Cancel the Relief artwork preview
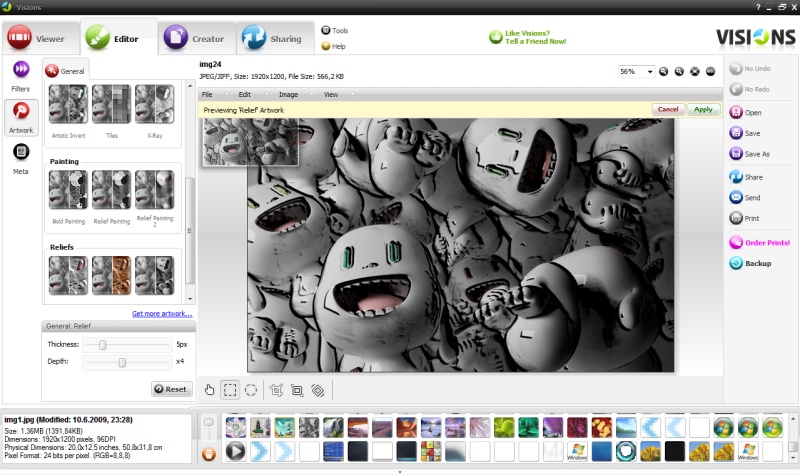This screenshot has width=800, height=475. (x=668, y=109)
